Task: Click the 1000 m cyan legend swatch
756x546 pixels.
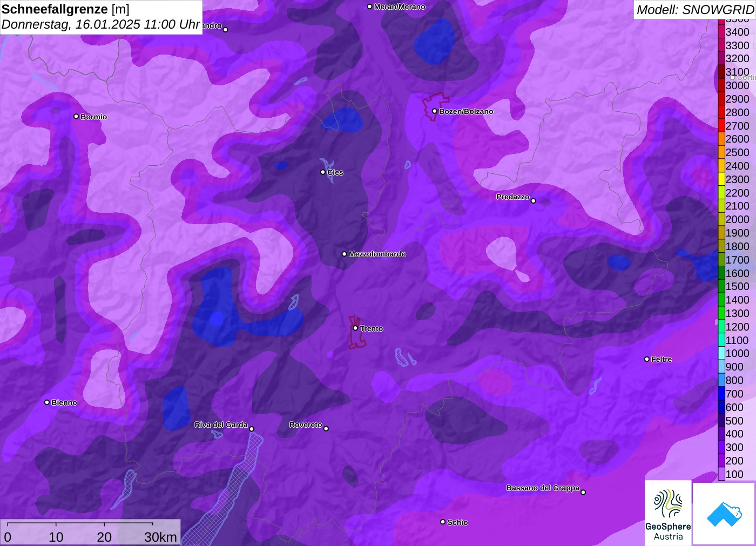Action: click(x=721, y=353)
